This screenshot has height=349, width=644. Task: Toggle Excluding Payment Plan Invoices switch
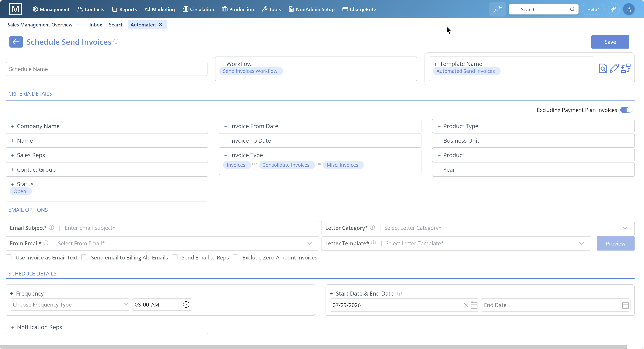pos(626,110)
